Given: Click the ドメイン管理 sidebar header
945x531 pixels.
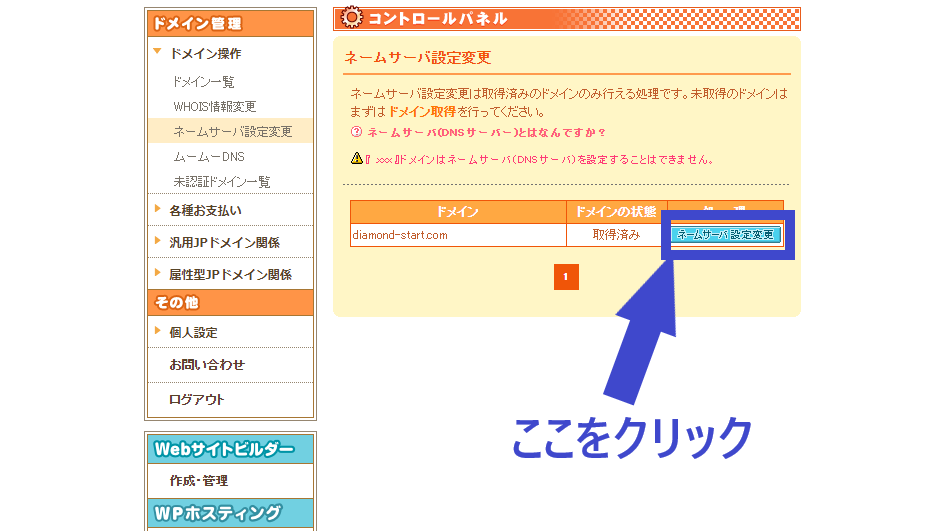Looking at the screenshot, I should point(230,24).
